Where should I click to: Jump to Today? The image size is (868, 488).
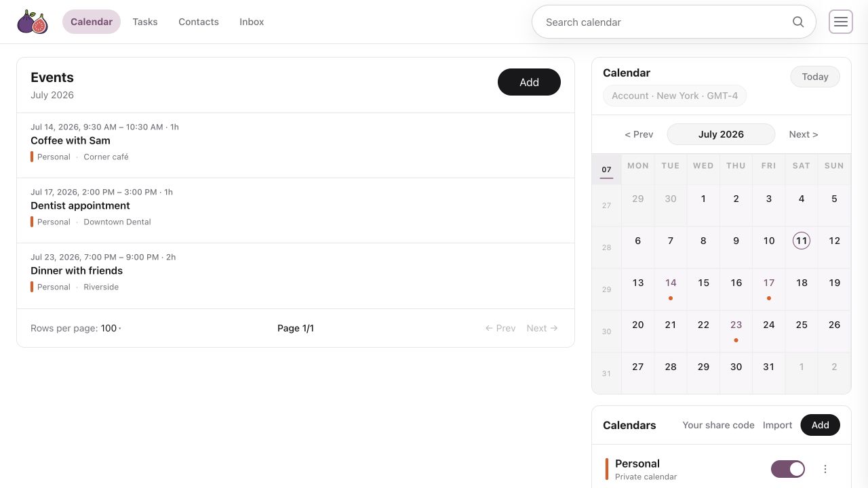(815, 77)
